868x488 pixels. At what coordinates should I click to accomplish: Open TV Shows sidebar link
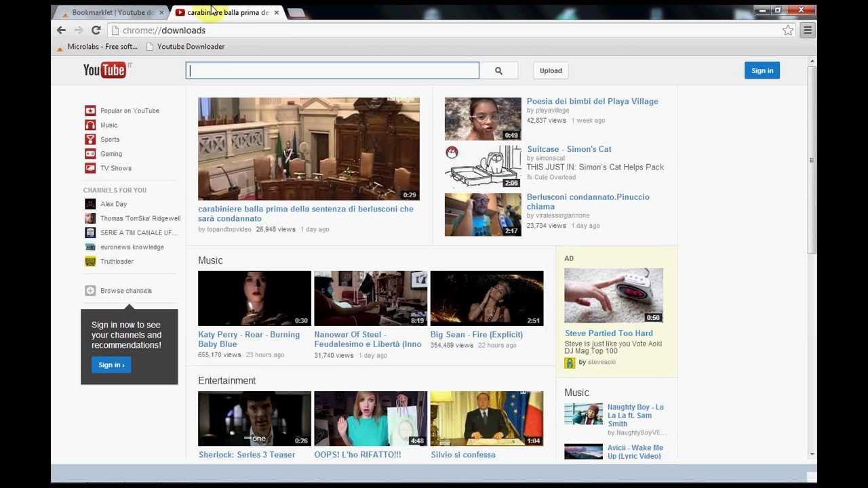[x=116, y=168]
